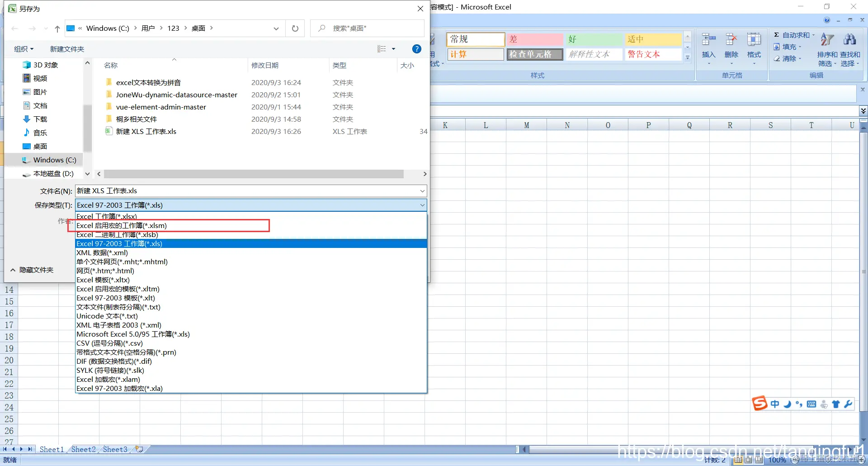Collapse the save type dropdown list
The image size is (868, 466).
(x=422, y=205)
